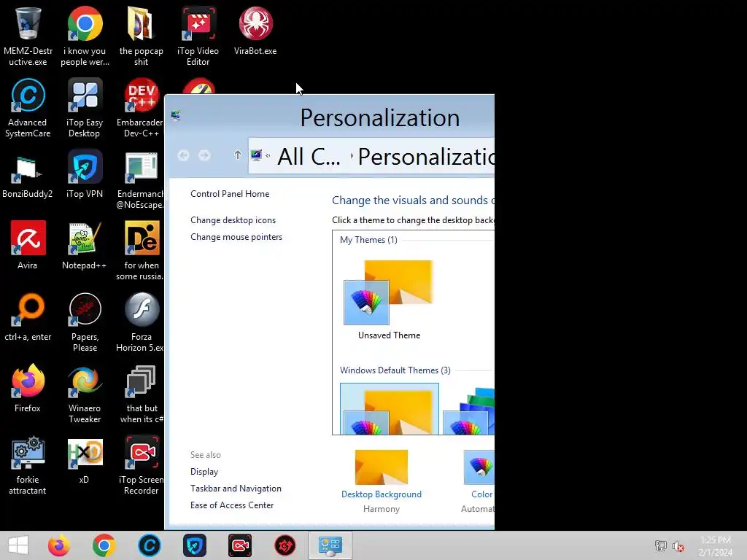Open the taskbar clock and date
The height and width of the screenshot is (560, 747).
(x=715, y=545)
